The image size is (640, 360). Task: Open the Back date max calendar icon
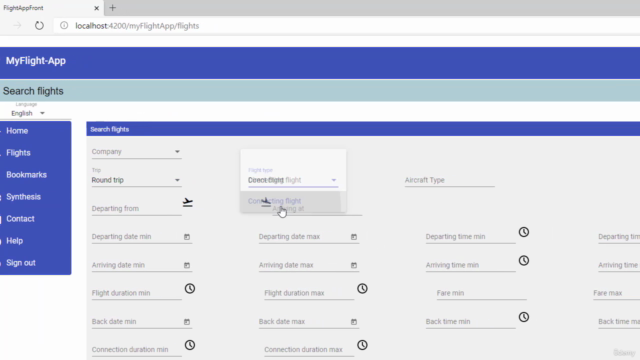[354, 322]
